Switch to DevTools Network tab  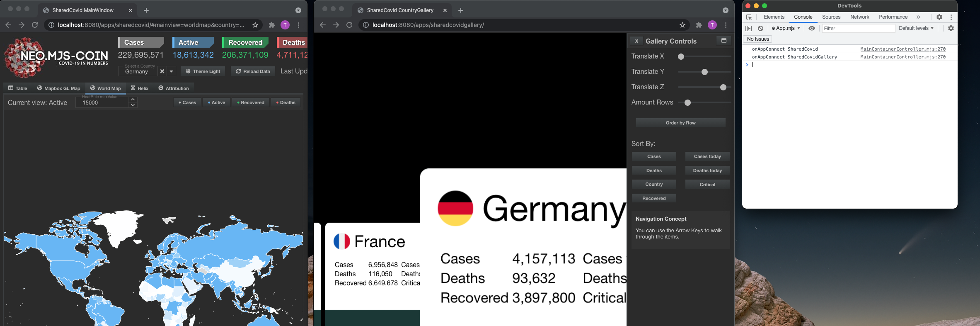[860, 17]
